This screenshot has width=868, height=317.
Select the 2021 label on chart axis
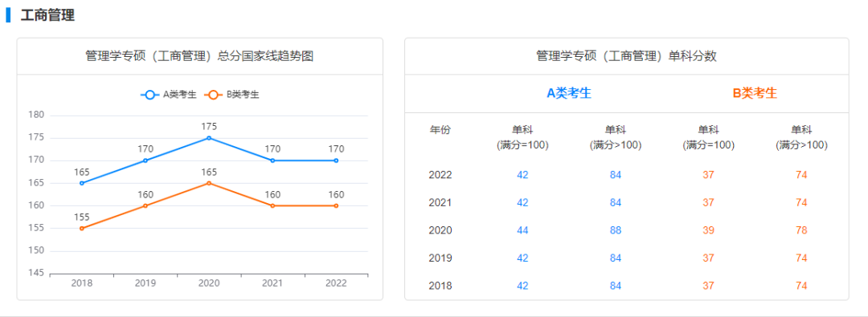[x=272, y=283]
